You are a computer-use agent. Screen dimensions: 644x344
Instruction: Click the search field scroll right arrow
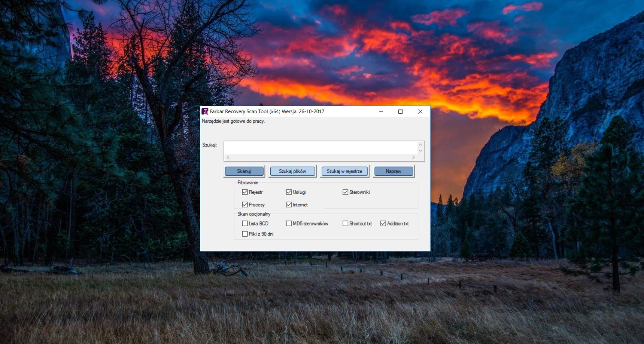pyautogui.click(x=413, y=157)
